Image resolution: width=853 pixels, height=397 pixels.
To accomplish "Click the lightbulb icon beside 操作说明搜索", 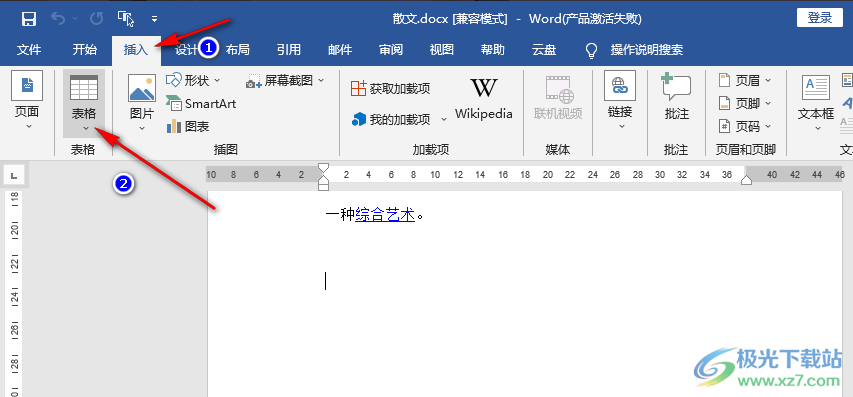I will pyautogui.click(x=591, y=51).
